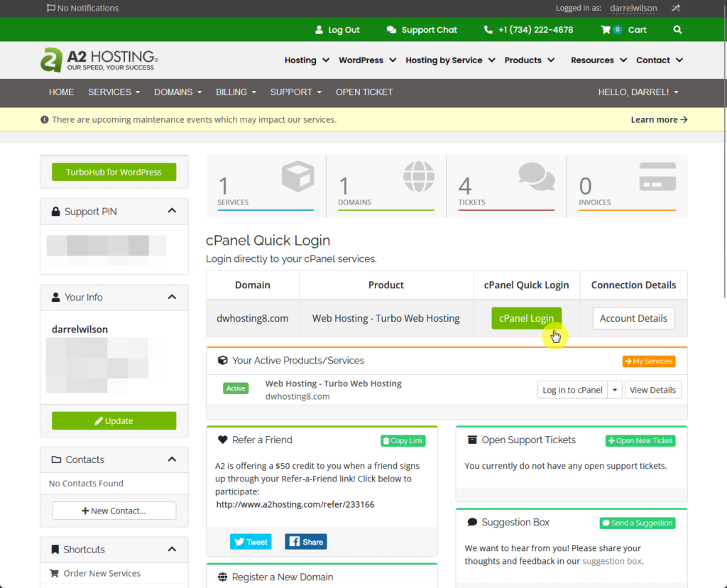Click the A2 Hosting logo
This screenshot has width=727, height=588.
[x=99, y=60]
